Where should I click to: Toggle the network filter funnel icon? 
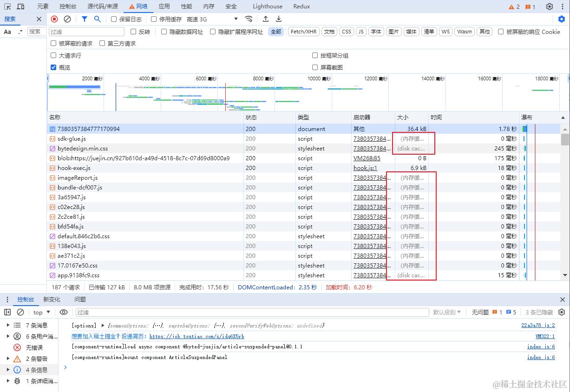coord(84,19)
